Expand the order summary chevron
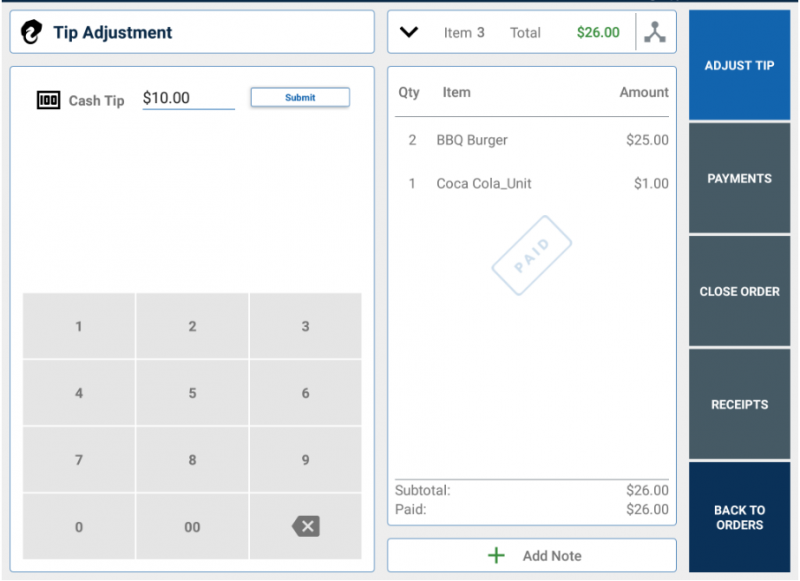Image resolution: width=800 pixels, height=581 pixels. (x=408, y=32)
